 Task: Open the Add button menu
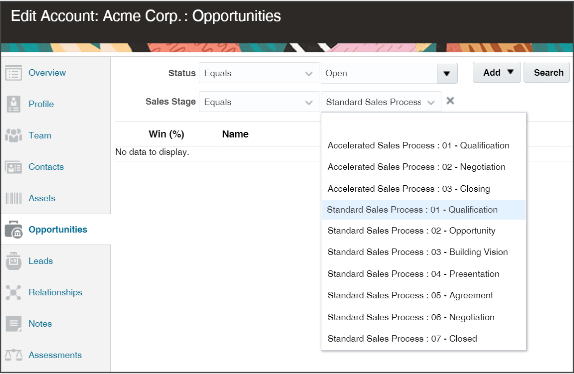tap(497, 72)
